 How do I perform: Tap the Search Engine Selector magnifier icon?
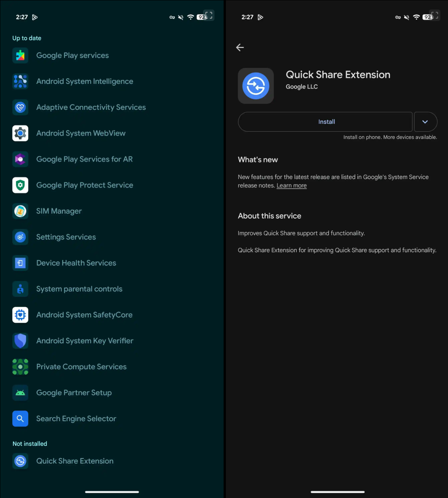click(x=20, y=418)
